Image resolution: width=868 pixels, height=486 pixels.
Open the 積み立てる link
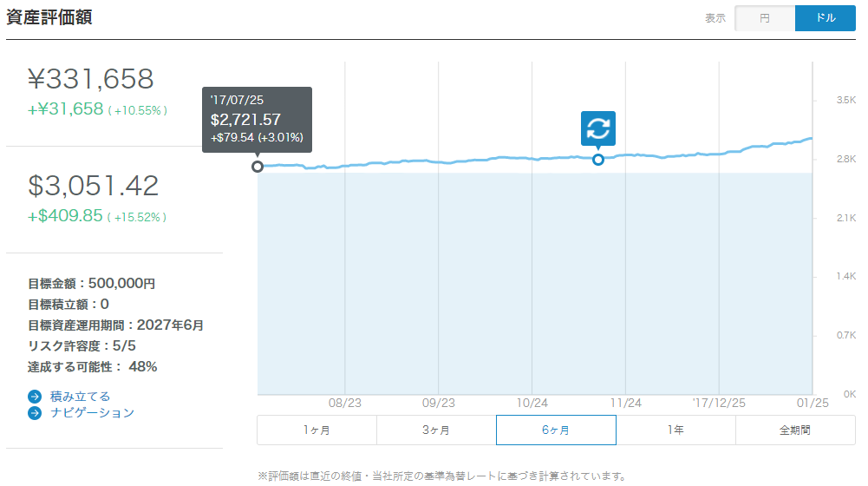click(x=81, y=397)
